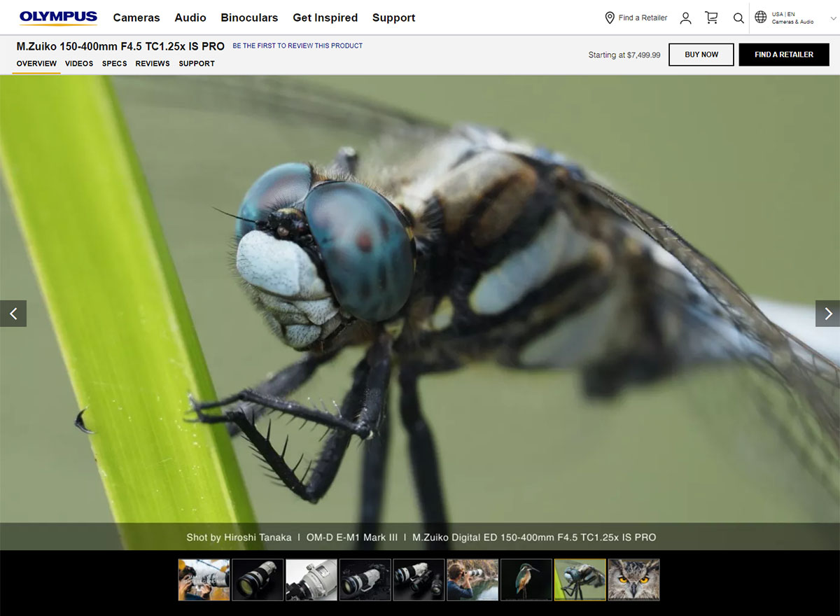The image size is (840, 616).
Task: Select thumbnail of photographer holding white lens
Action: [x=204, y=580]
